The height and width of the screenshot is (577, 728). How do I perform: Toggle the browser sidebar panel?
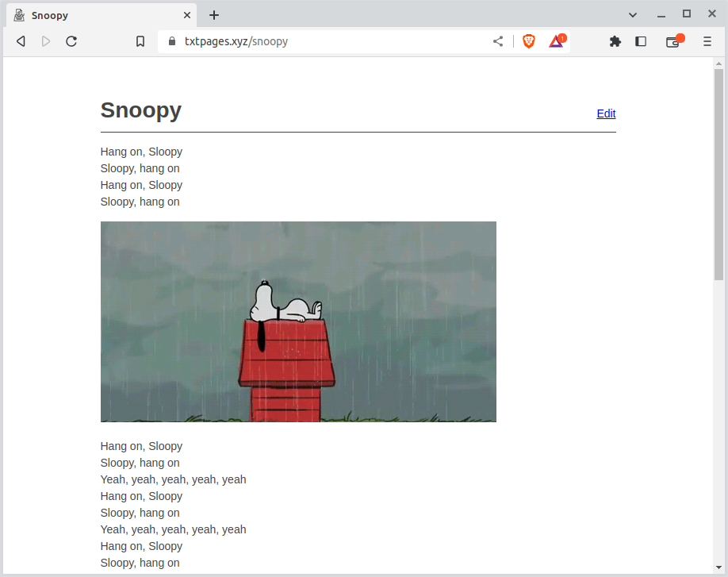click(641, 41)
